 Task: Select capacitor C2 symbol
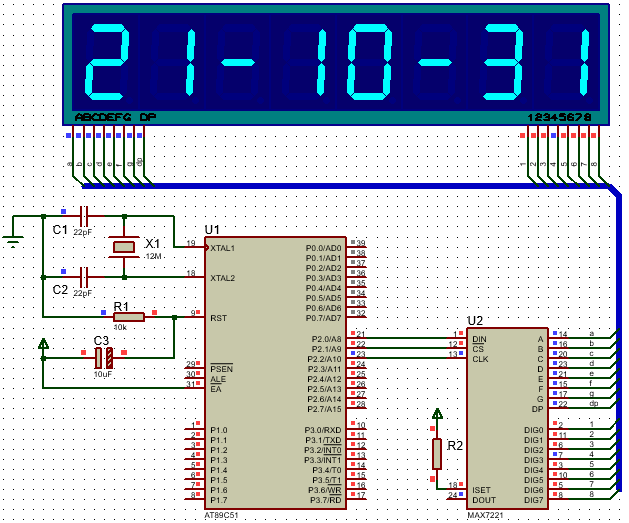84,277
